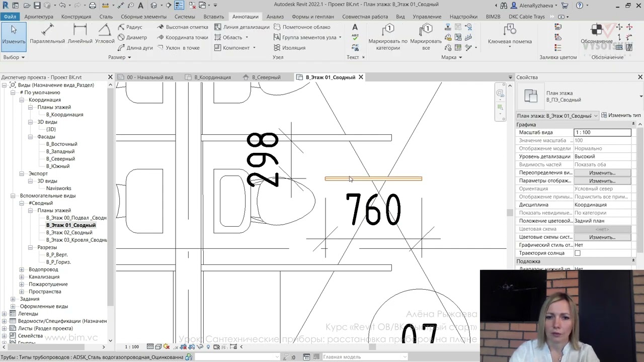
Task: Open the Пометочное облако tool
Action: (x=302, y=27)
